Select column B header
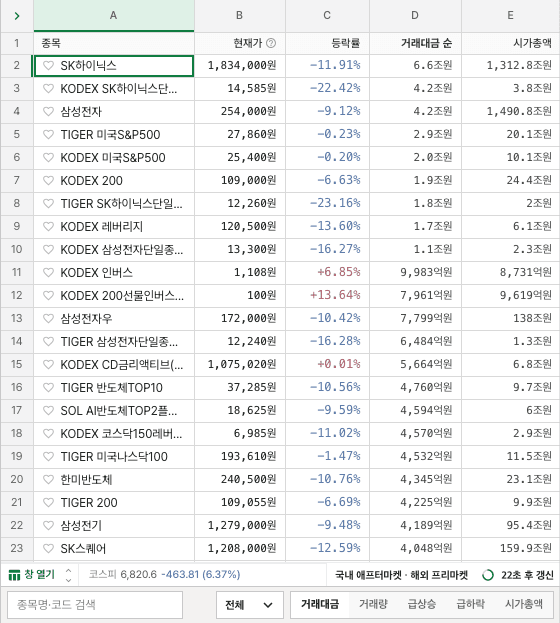Screen dimensions: 560x623 (240, 15)
